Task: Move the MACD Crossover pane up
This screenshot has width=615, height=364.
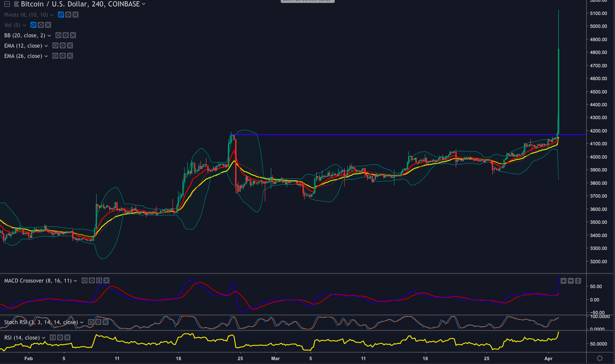Action: (x=563, y=281)
